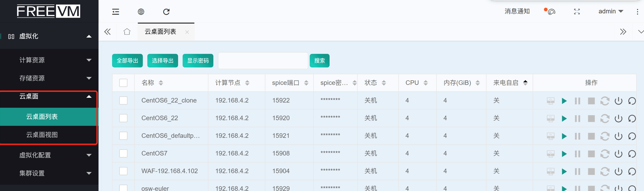This screenshot has width=644, height=191.
Task: Tick the checkbox for CentOS7
Action: (x=123, y=153)
